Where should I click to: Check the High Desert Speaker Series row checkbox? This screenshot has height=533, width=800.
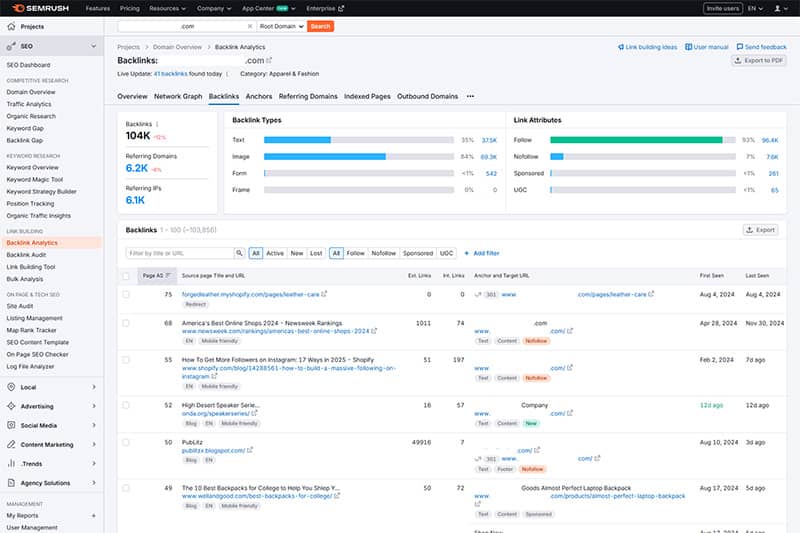pos(126,405)
